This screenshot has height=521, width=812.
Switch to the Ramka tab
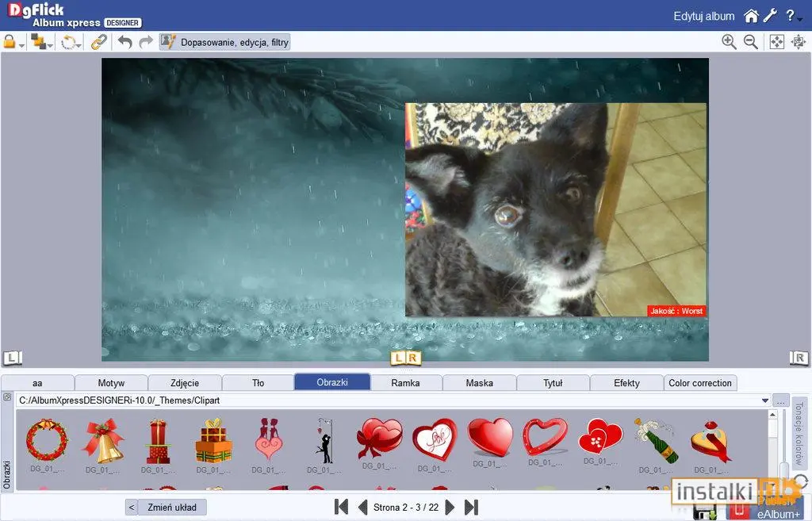pos(405,383)
